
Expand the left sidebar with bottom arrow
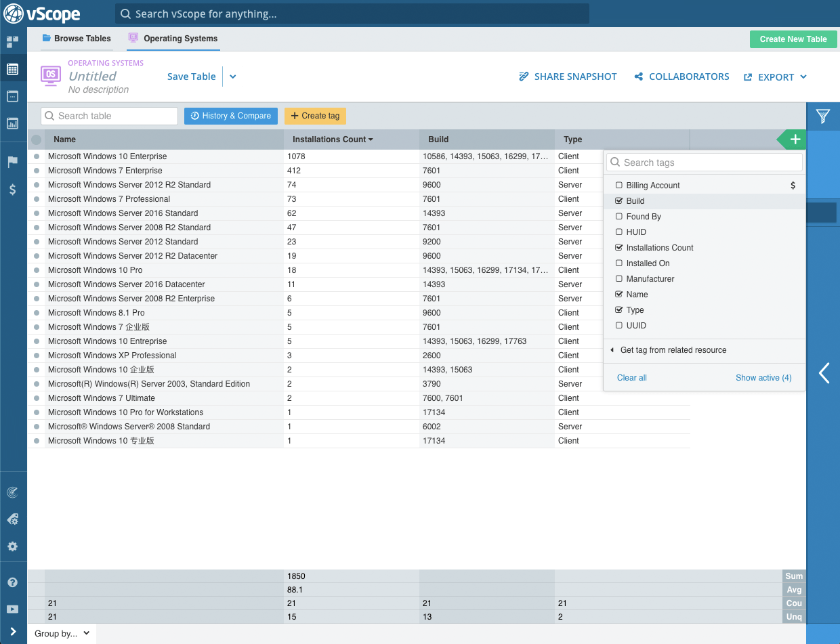tap(13, 632)
